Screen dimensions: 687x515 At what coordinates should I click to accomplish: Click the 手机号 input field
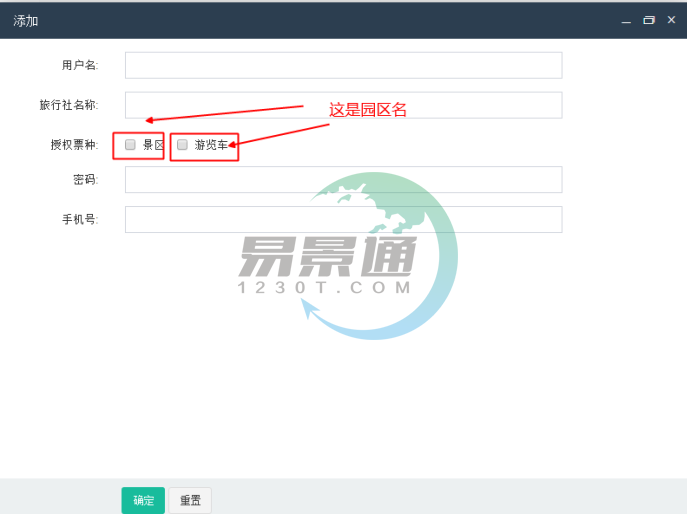click(344, 220)
